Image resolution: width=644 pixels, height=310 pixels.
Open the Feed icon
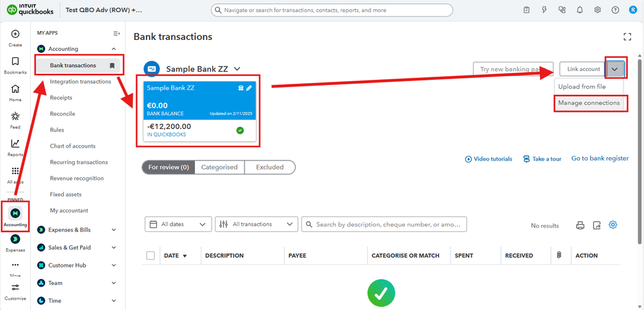[15, 116]
